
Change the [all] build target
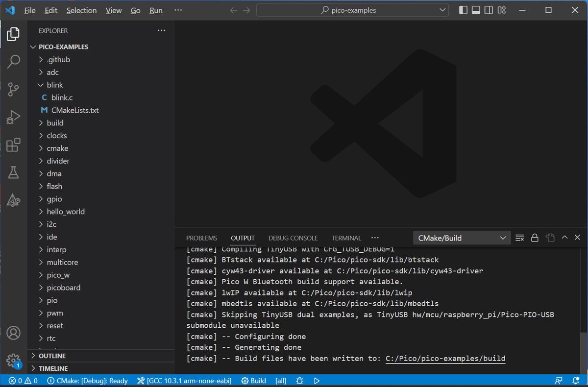(x=281, y=381)
